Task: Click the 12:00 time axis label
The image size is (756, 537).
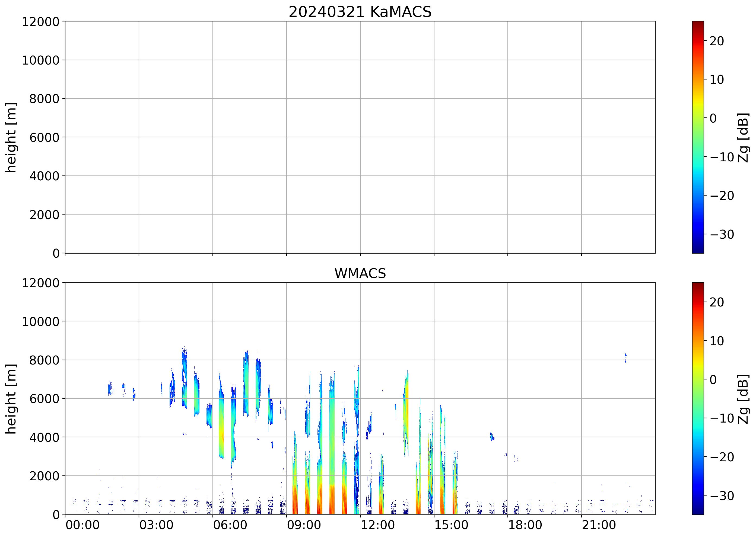Action: (377, 525)
